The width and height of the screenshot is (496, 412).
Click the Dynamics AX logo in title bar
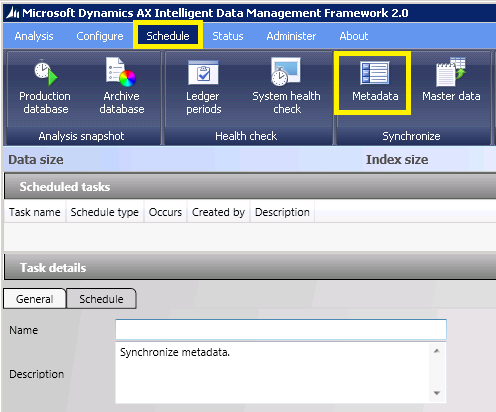pyautogui.click(x=13, y=13)
